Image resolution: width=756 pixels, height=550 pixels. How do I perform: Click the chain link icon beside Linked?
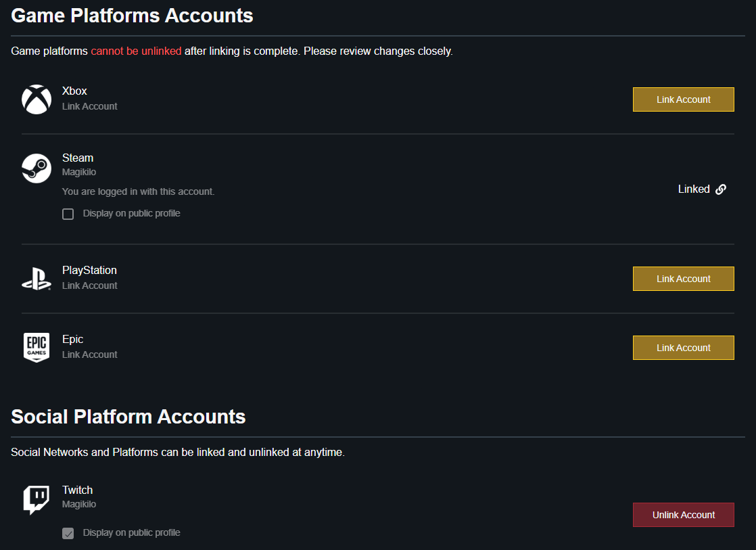click(x=721, y=189)
